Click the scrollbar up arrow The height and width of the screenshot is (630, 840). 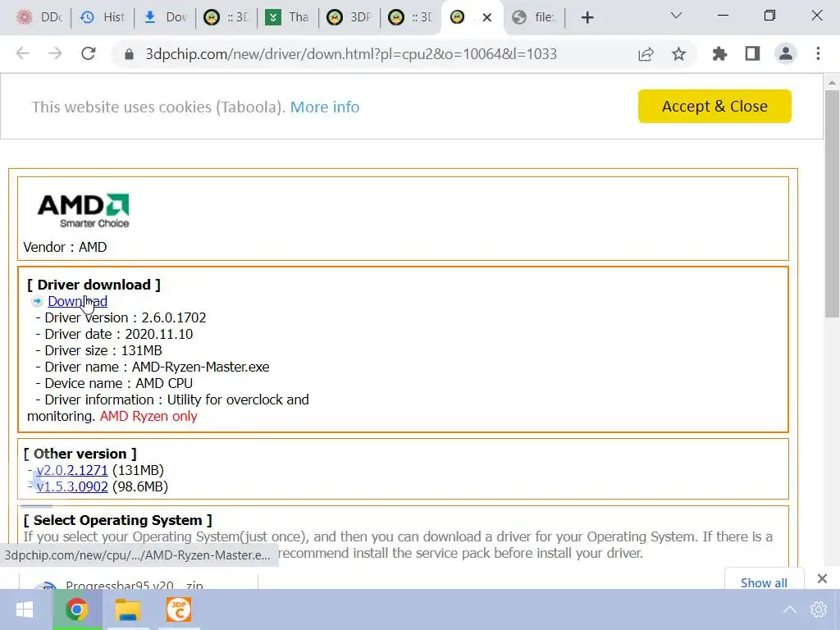(x=832, y=83)
